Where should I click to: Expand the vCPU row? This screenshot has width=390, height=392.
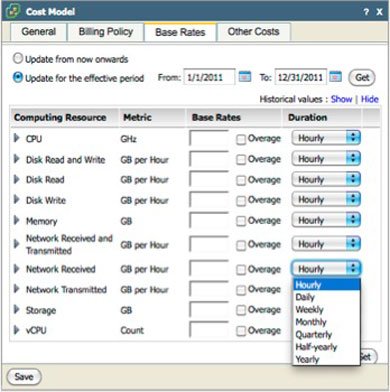point(16,330)
